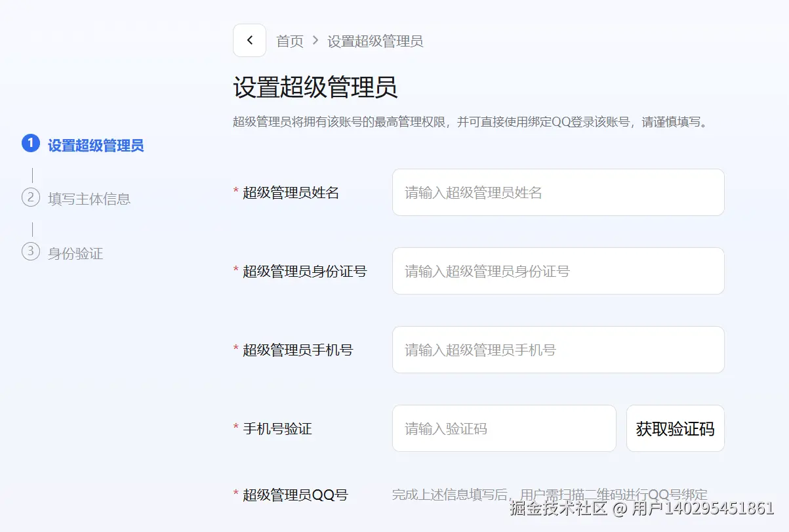The height and width of the screenshot is (532, 789).
Task: Click the red asterisk beside 超级管理员QQ号
Action: coord(236,494)
